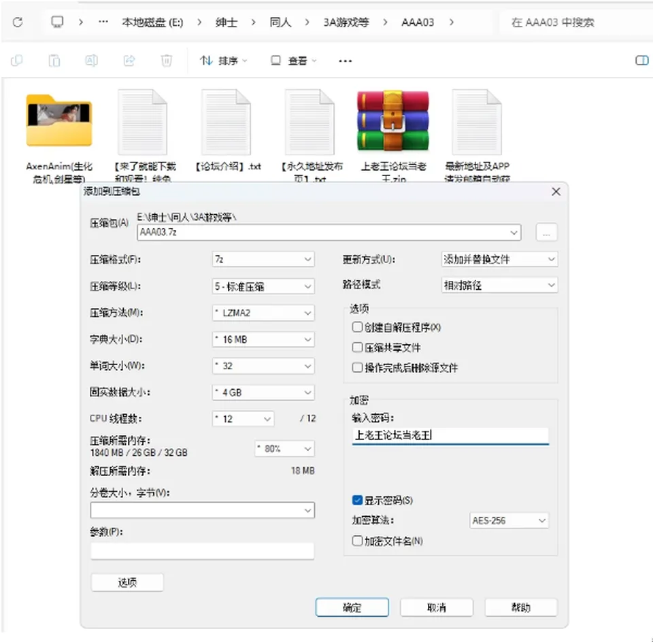Enable 压缩共享文件 checkbox
The image size is (653, 644).
tap(357, 348)
